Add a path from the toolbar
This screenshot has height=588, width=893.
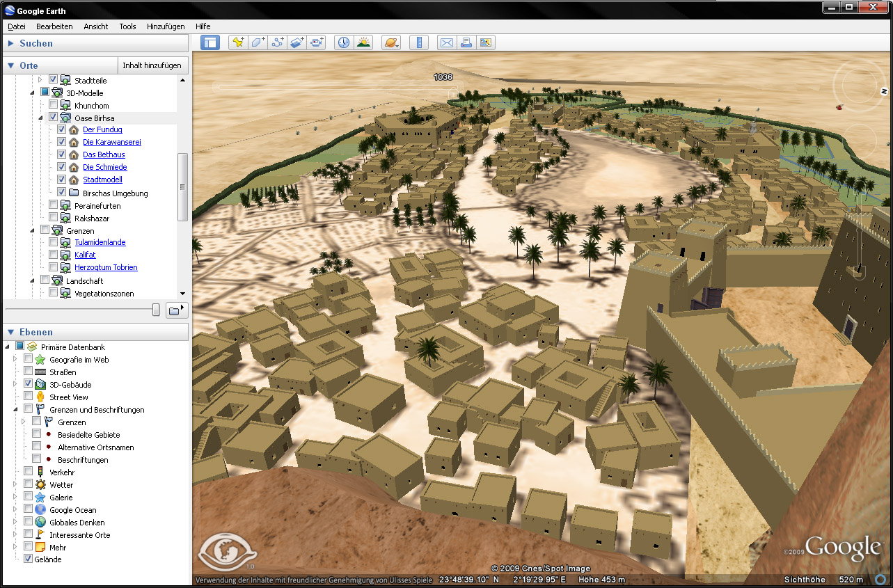pos(278,42)
